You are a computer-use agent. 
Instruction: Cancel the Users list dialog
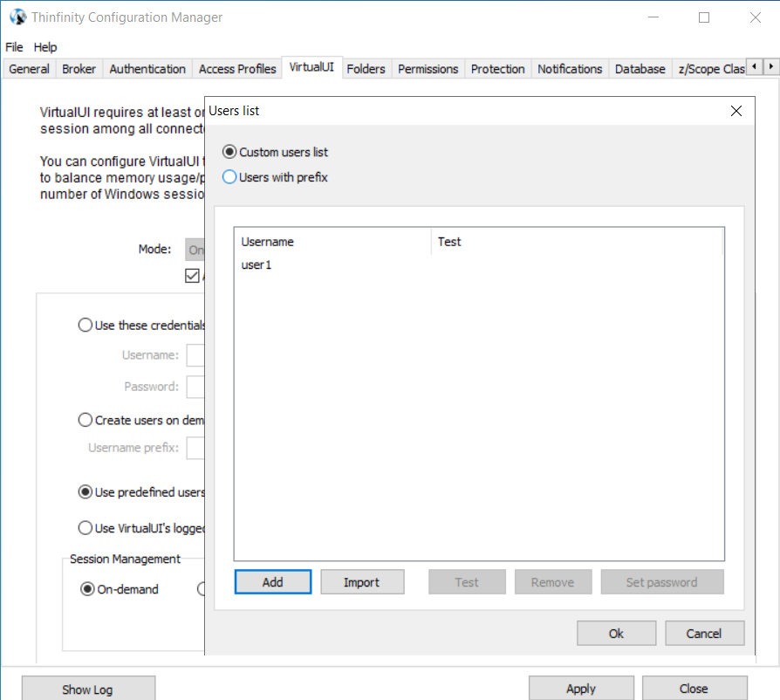click(704, 634)
